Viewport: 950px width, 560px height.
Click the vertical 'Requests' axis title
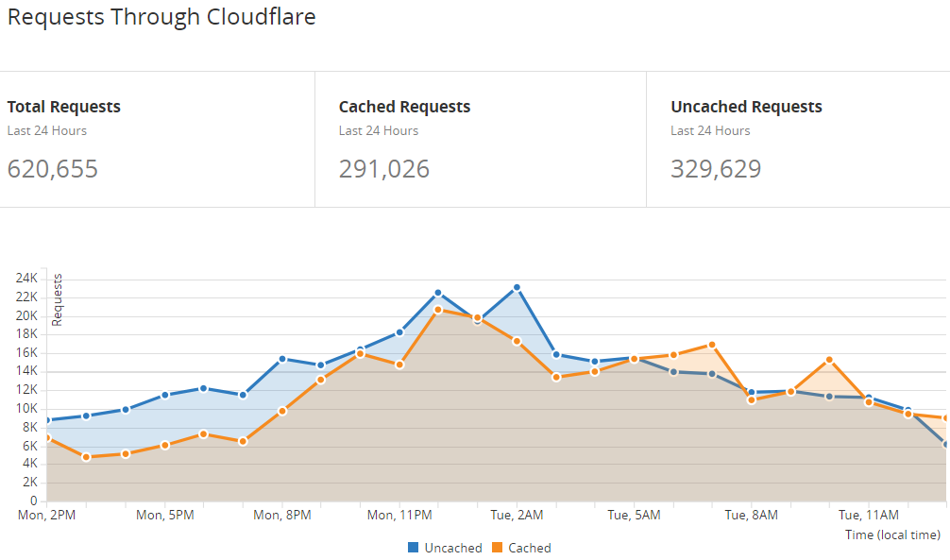(57, 300)
